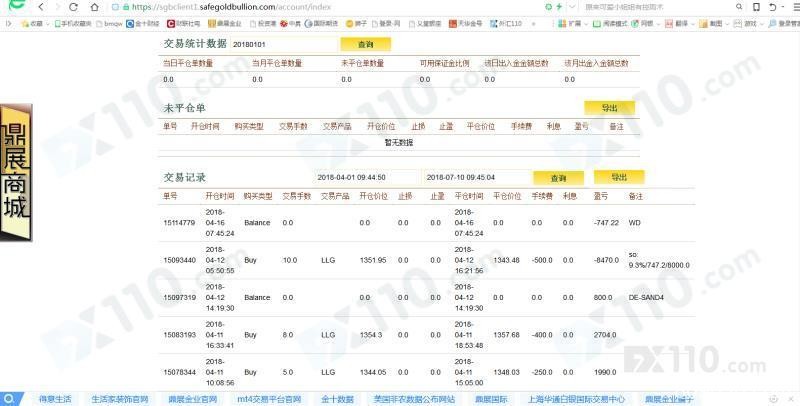The image size is (800, 406).
Task: Click the browser forward arrow
Action: [56, 6]
